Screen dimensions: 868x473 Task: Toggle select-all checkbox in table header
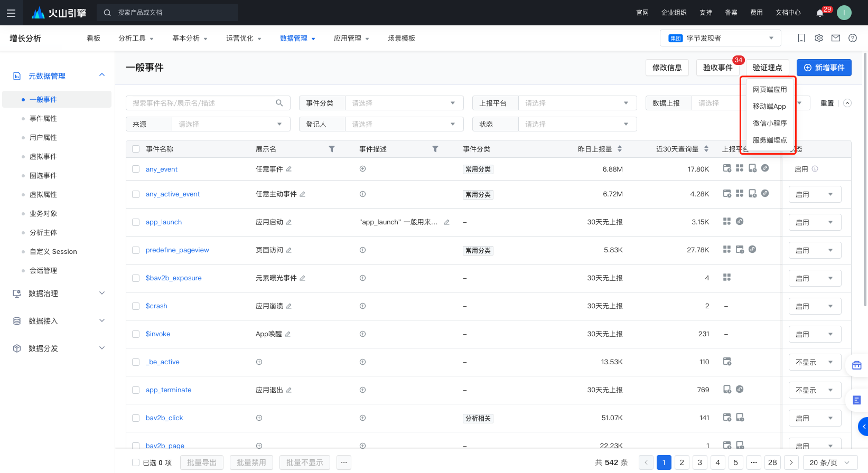(x=136, y=149)
